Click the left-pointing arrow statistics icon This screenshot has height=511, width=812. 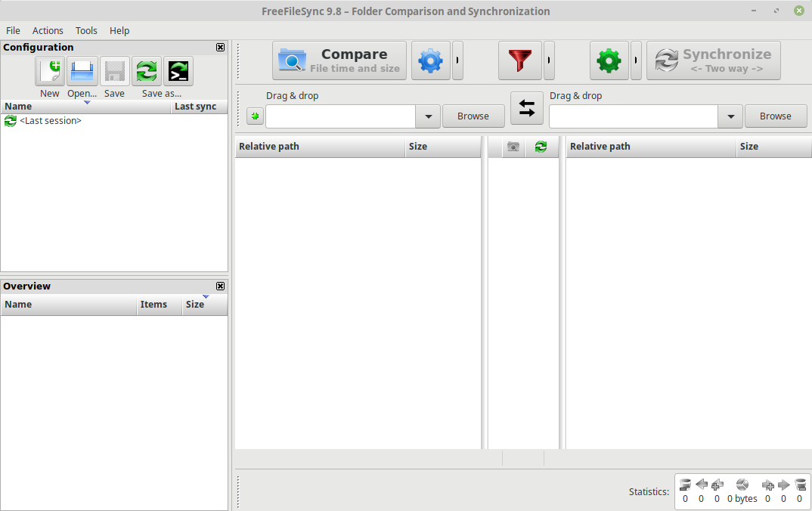(x=701, y=485)
